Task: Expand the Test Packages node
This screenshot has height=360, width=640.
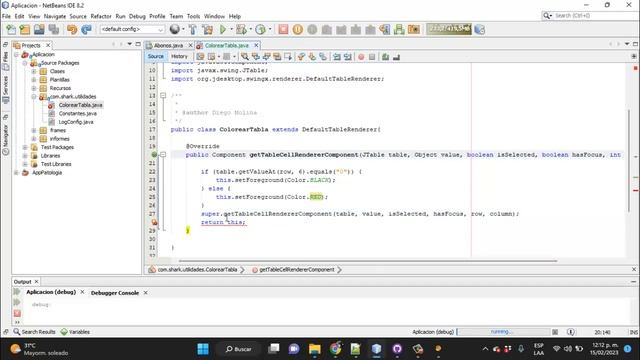Action: coord(25,147)
